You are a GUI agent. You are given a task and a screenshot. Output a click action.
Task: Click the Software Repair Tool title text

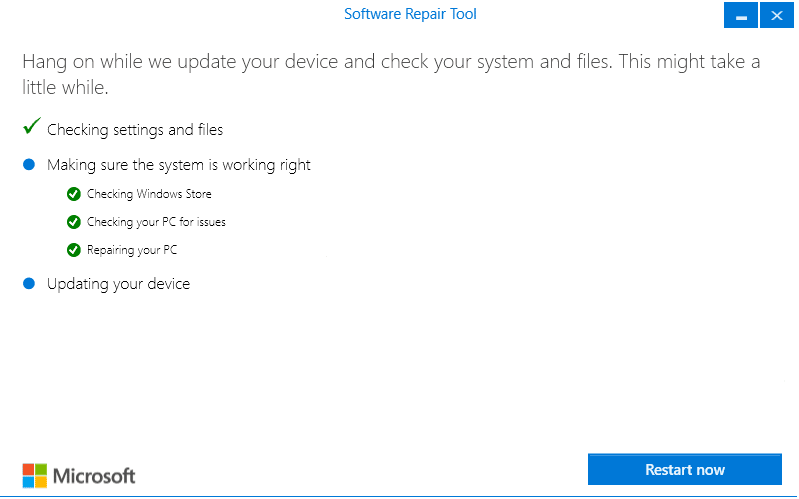click(x=410, y=14)
